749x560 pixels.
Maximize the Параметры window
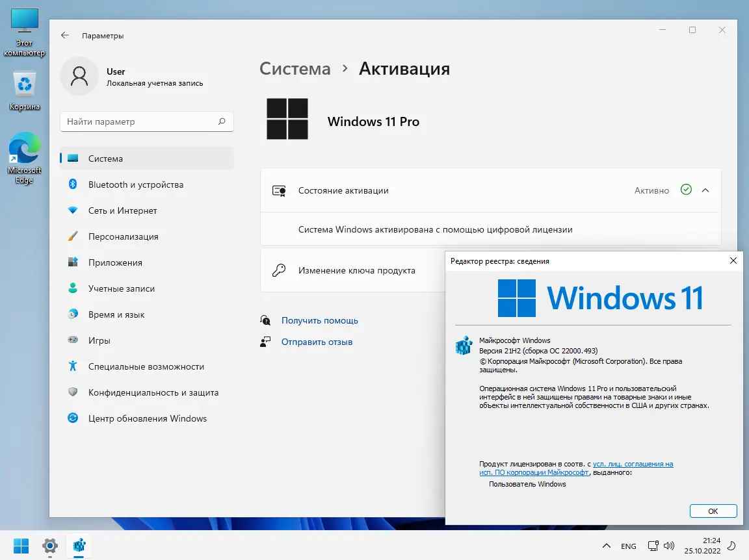click(692, 30)
